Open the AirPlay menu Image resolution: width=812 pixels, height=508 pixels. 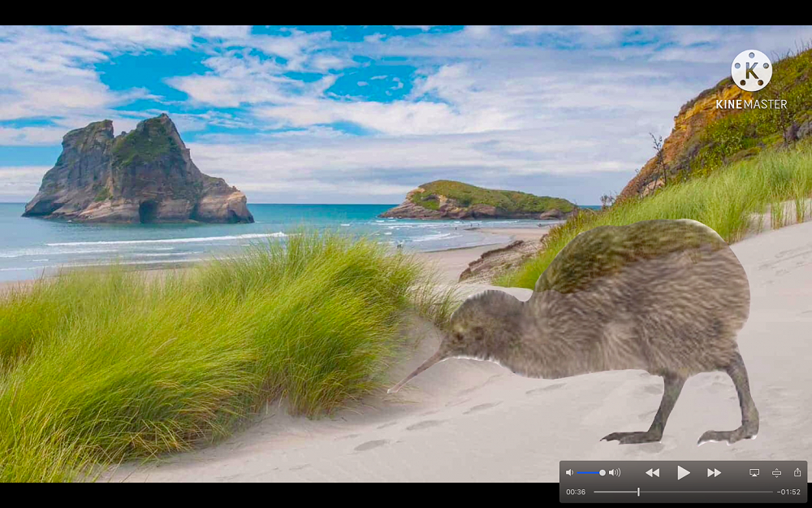754,472
